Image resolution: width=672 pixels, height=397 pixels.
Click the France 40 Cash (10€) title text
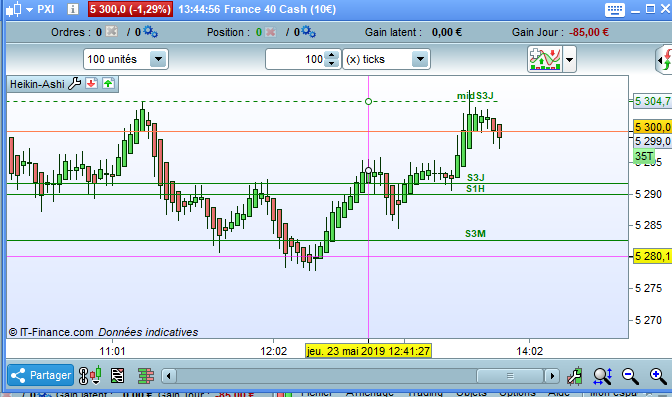(280, 9)
